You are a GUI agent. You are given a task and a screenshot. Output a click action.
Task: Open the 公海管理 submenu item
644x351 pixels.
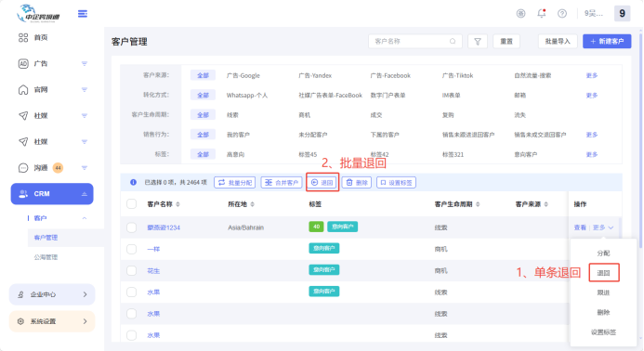tap(46, 257)
